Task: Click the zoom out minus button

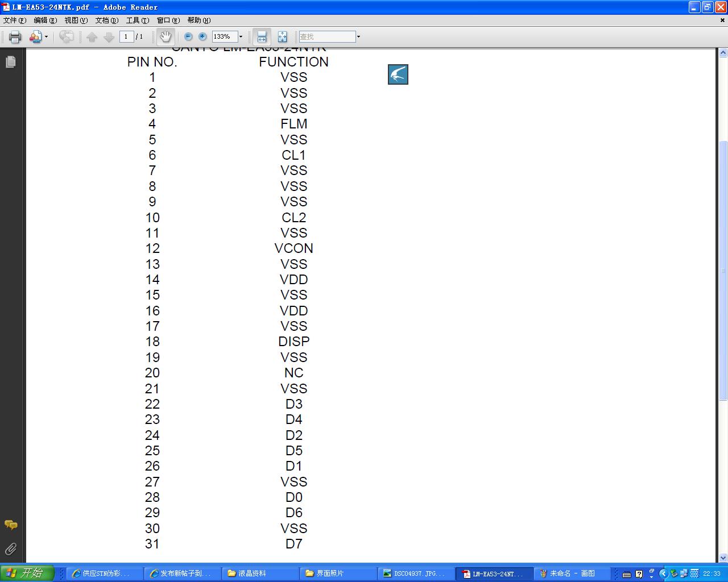Action: pos(188,36)
